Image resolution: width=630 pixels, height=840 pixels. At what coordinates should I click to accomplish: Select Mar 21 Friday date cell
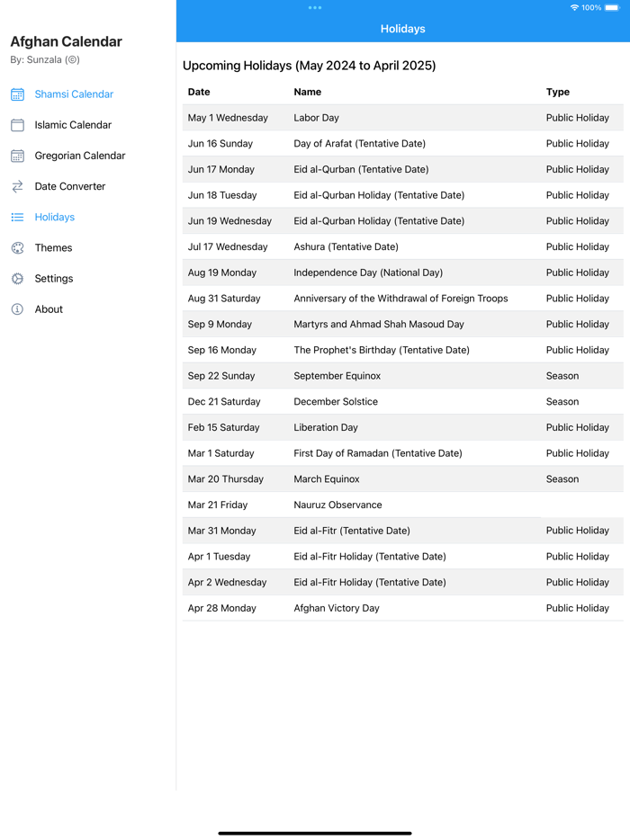click(x=218, y=505)
